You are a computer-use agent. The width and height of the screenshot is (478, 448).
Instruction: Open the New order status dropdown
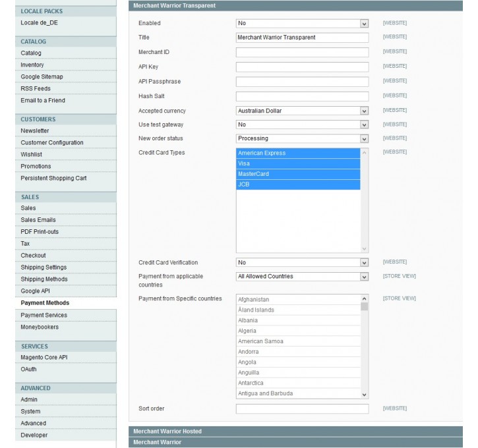pyautogui.click(x=302, y=138)
